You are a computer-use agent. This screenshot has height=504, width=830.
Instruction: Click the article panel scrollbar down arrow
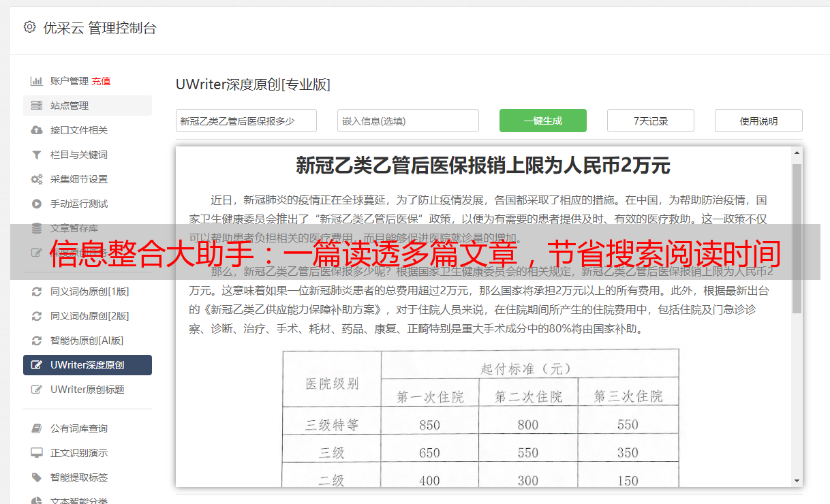pyautogui.click(x=797, y=480)
